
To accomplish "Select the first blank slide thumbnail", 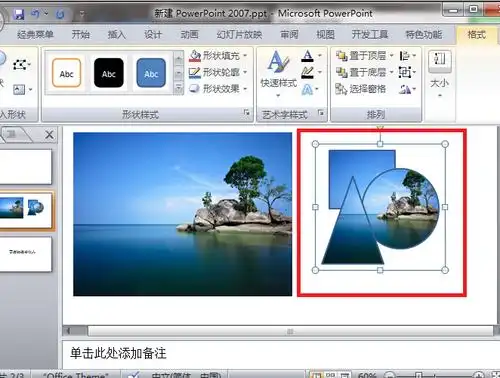I will tap(25, 167).
